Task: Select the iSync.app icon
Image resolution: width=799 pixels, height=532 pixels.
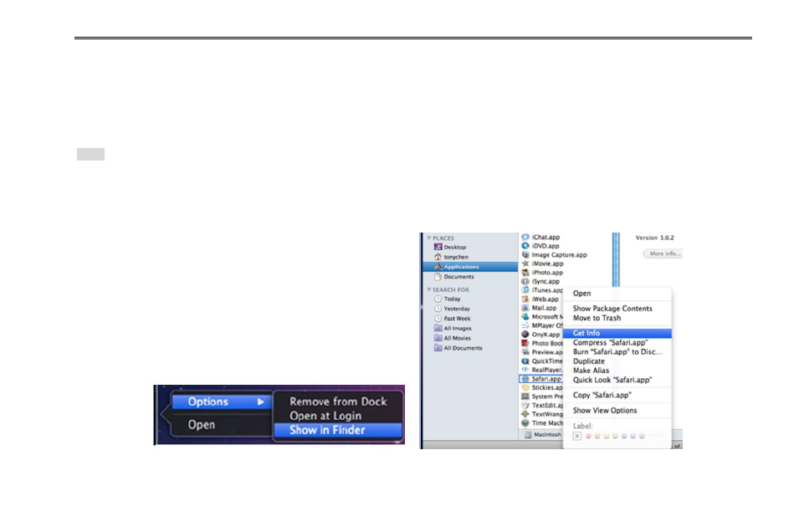Action: coord(525,281)
